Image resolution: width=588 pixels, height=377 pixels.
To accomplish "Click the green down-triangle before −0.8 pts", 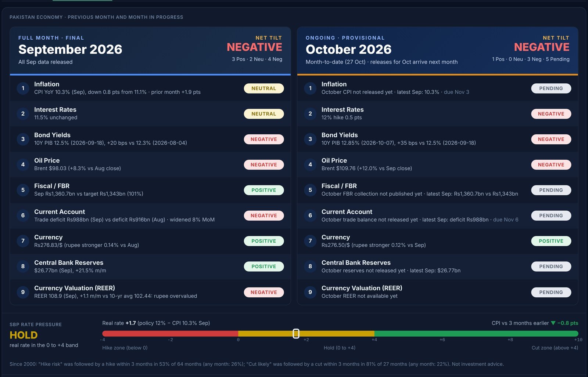I will pyautogui.click(x=553, y=323).
